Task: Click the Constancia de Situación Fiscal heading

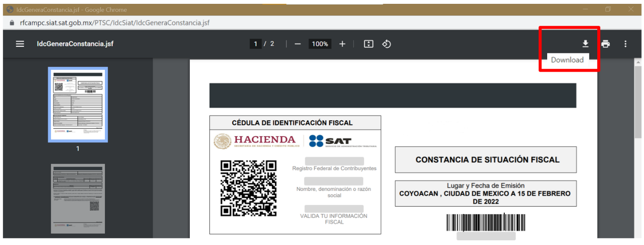Action: (486, 160)
